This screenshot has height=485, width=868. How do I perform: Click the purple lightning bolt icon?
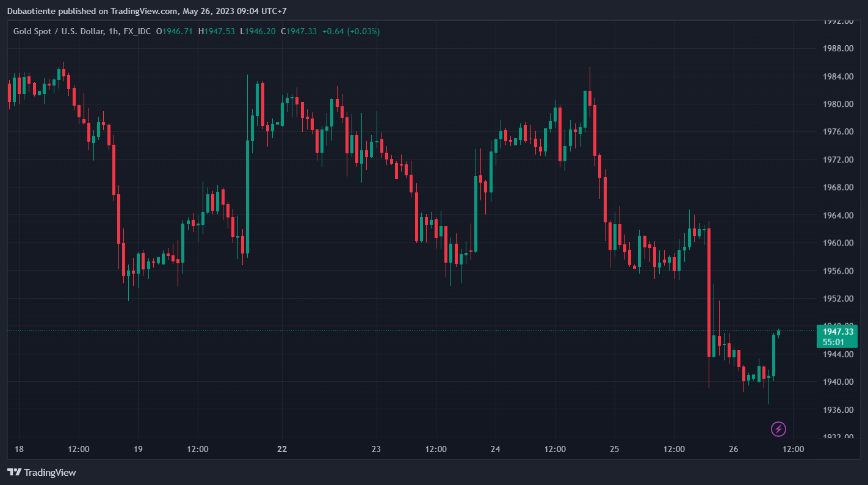[x=778, y=429]
